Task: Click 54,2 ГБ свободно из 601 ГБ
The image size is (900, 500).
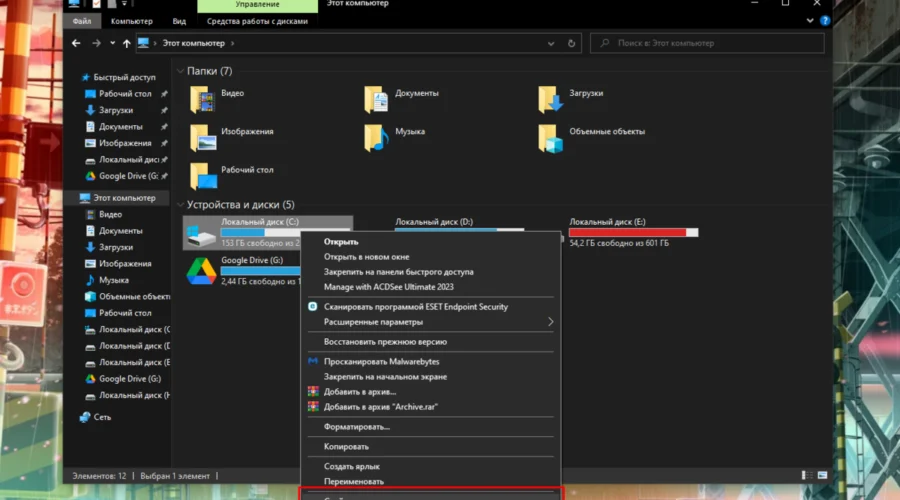Action: point(619,243)
